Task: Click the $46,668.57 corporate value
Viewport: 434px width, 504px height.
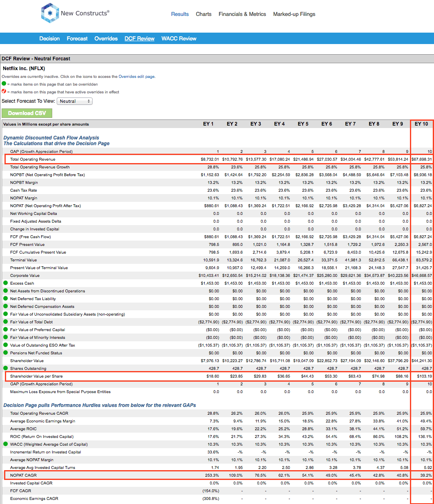Action: coord(421,275)
